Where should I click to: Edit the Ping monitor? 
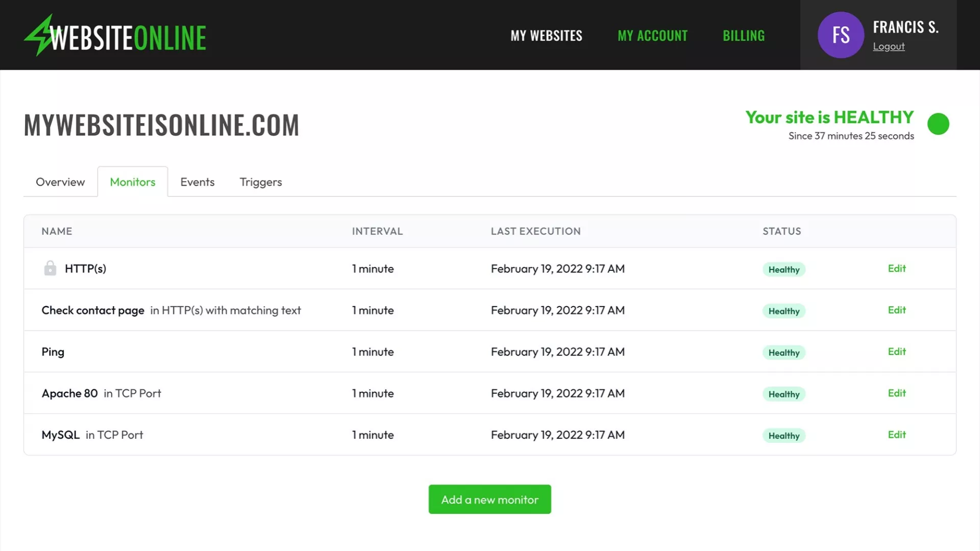(896, 352)
